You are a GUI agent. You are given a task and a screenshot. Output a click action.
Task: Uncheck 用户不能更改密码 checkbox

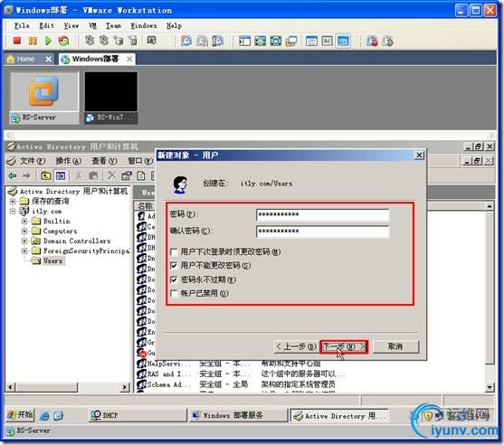click(x=174, y=265)
